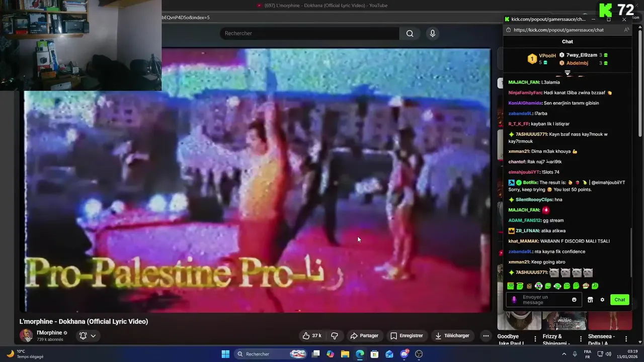This screenshot has height=362, width=644.
Task: Open Outlook from taskbar
Action: click(389, 354)
